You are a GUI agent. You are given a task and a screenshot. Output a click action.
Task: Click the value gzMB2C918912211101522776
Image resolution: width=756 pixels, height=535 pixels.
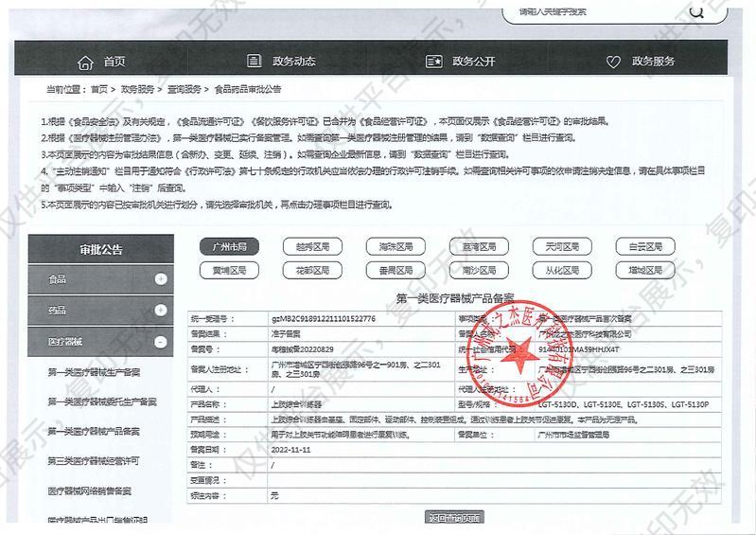[324, 319]
